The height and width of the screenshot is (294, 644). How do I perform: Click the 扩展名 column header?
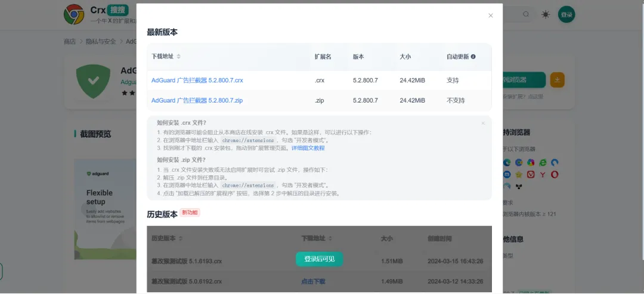pyautogui.click(x=323, y=57)
